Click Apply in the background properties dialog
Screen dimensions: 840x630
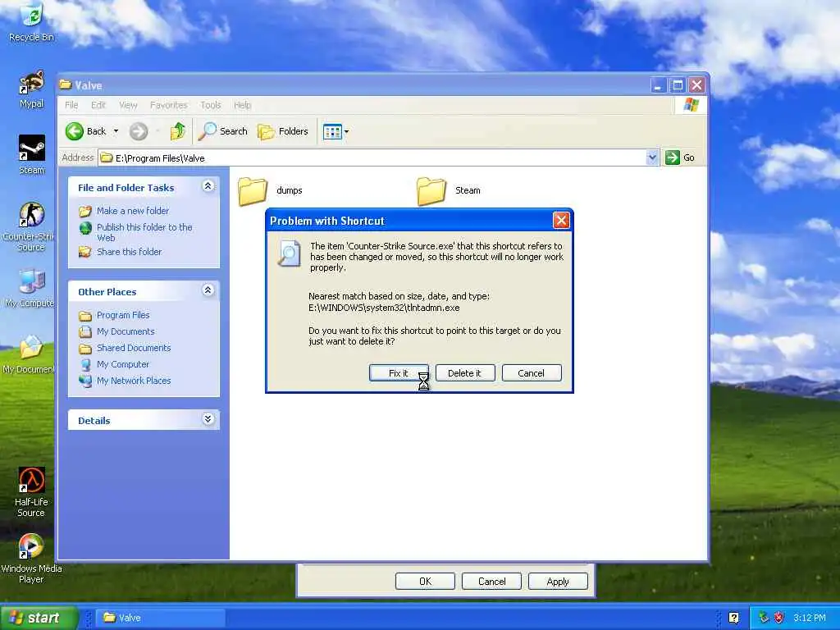[558, 582]
